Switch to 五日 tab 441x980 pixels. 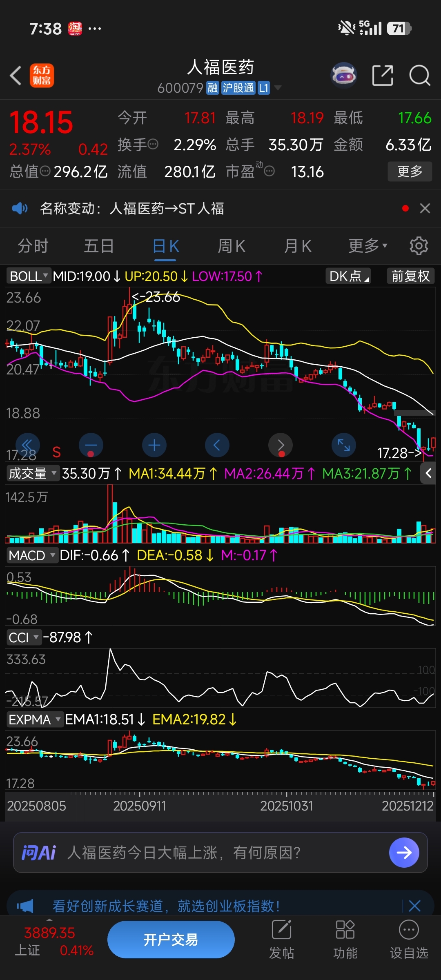point(99,246)
